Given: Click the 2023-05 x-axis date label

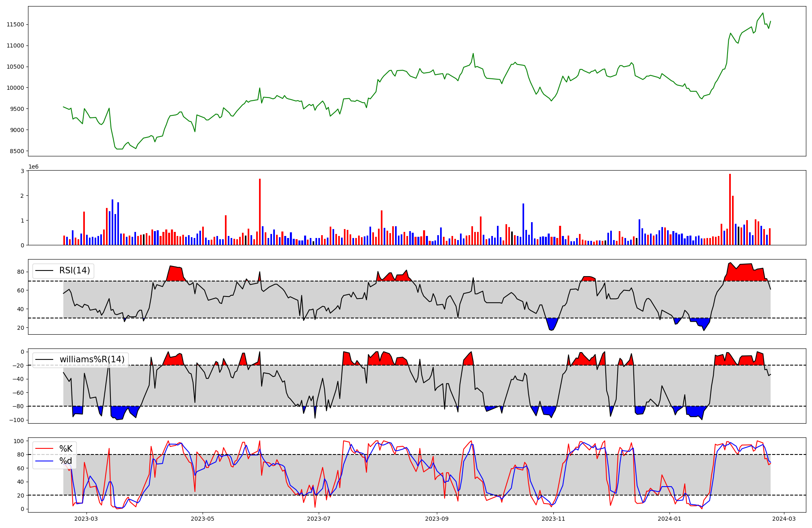Looking at the screenshot, I should 202,519.
